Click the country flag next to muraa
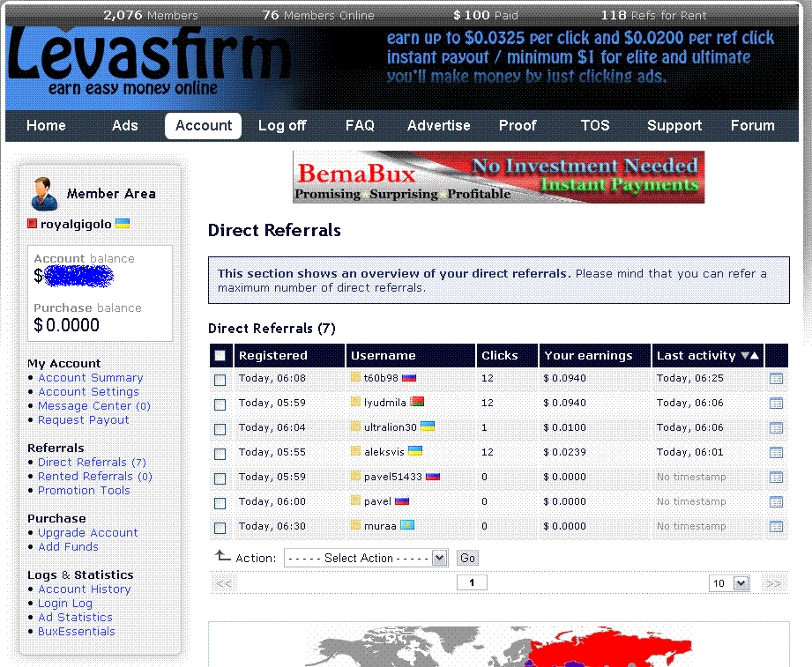This screenshot has height=667, width=812. point(407,525)
